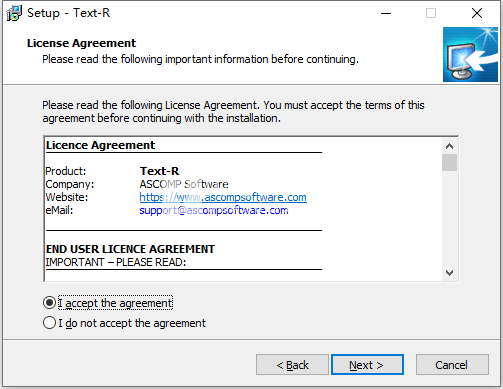Click the "Licence Agreement" heading in text box

[100, 145]
